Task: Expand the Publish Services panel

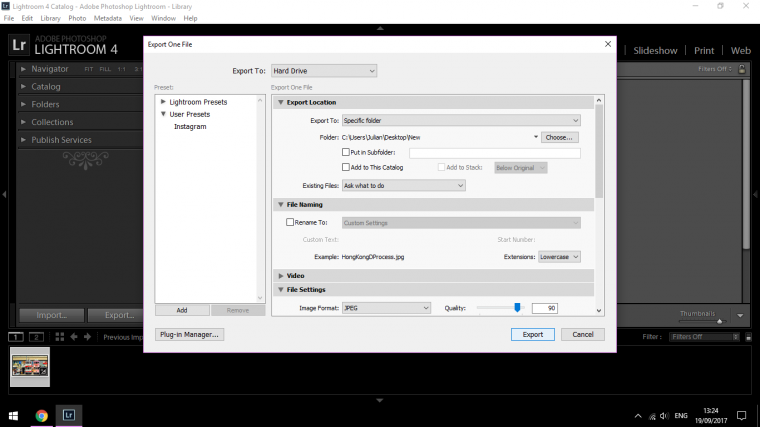Action: pyautogui.click(x=23, y=140)
